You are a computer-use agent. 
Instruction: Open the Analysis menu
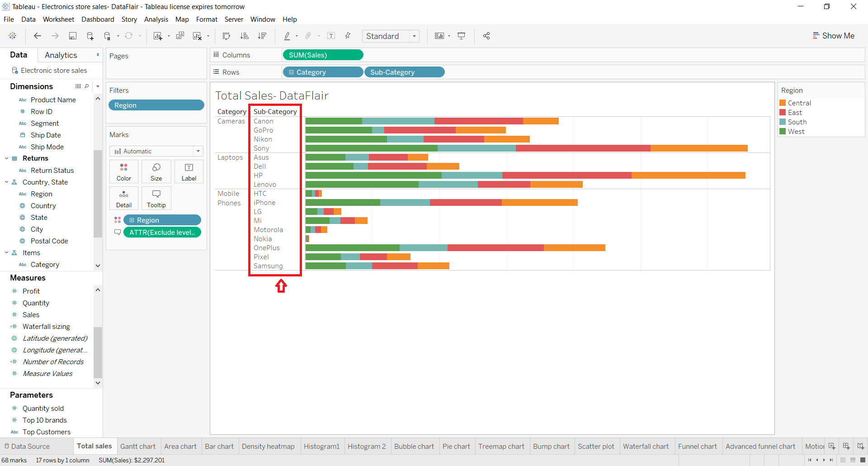156,19
